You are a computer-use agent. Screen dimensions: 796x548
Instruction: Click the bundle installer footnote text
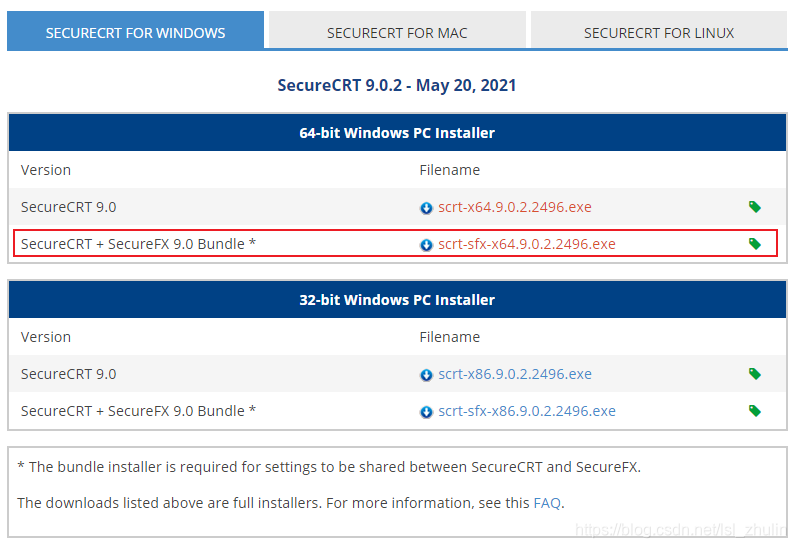pos(329,467)
